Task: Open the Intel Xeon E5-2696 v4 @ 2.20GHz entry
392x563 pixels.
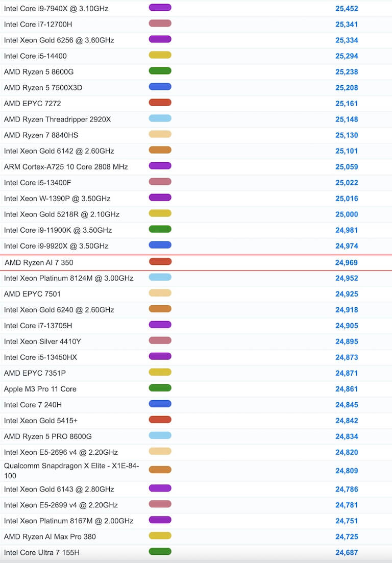Action: [61, 452]
